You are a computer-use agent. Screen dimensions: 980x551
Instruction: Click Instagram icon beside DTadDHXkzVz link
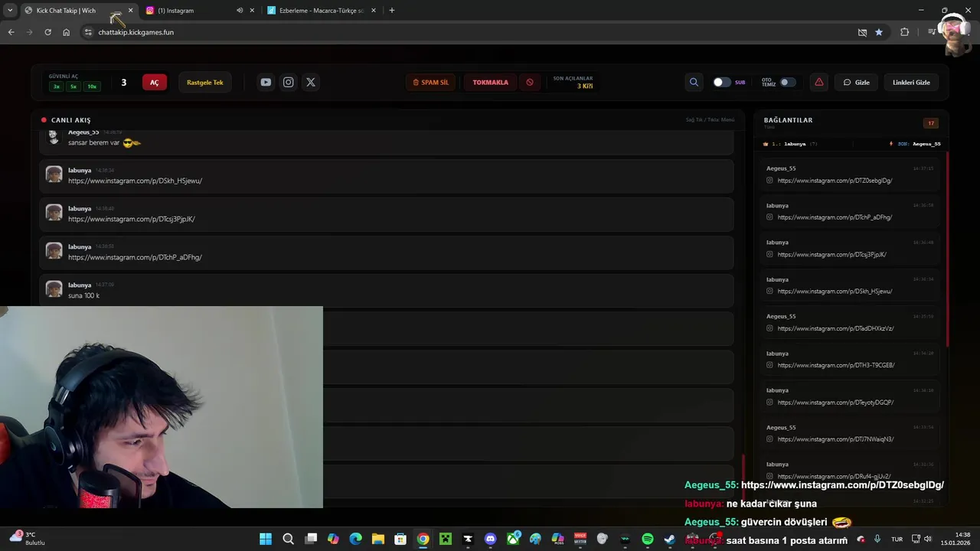point(770,328)
